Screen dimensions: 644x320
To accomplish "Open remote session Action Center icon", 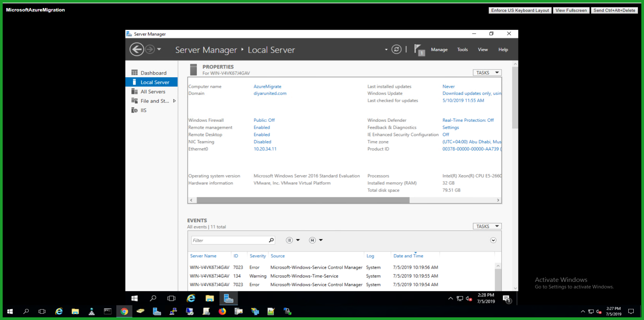I will point(507,299).
